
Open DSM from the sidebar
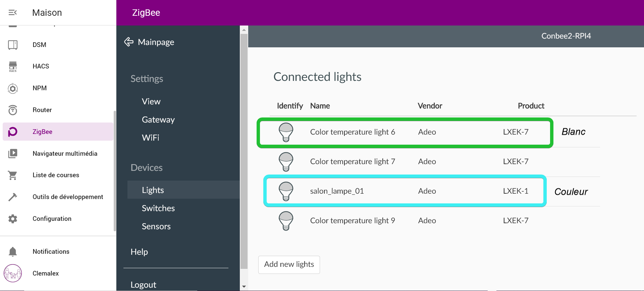click(x=39, y=45)
